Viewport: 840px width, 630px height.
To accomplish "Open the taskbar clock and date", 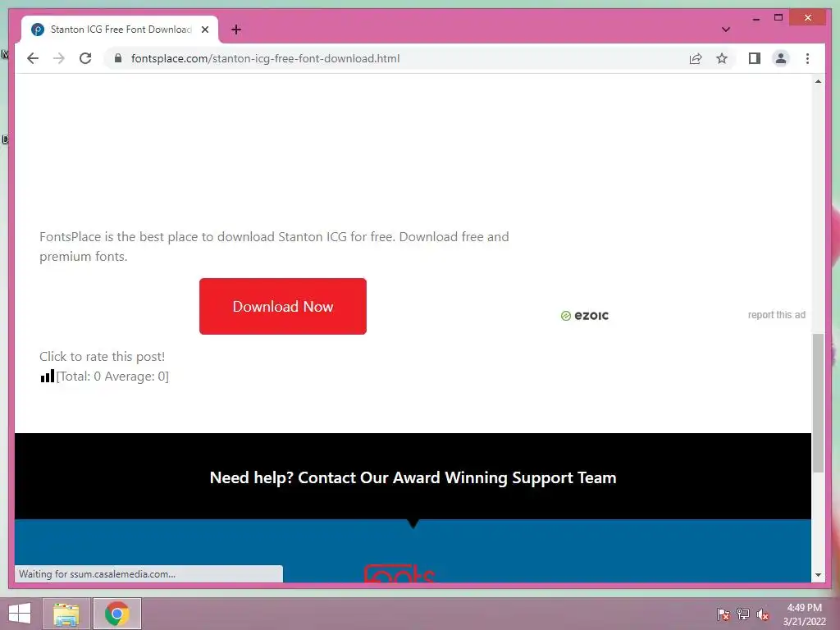I will tap(804, 614).
